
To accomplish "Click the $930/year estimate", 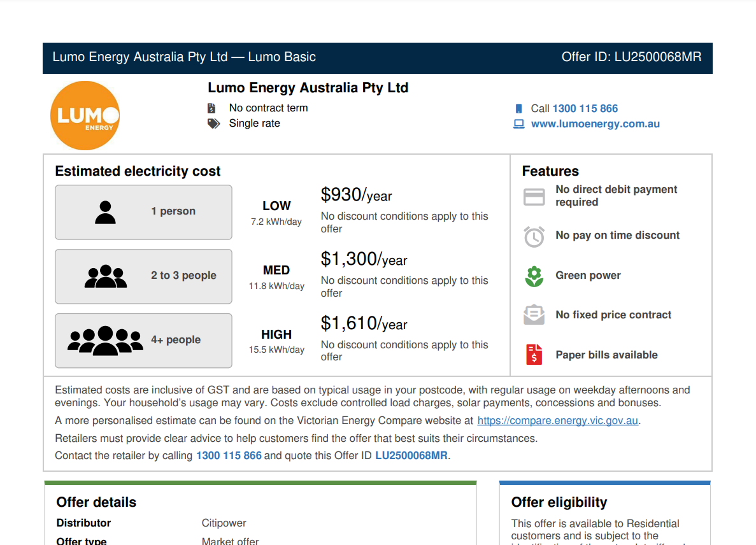I will (x=356, y=195).
